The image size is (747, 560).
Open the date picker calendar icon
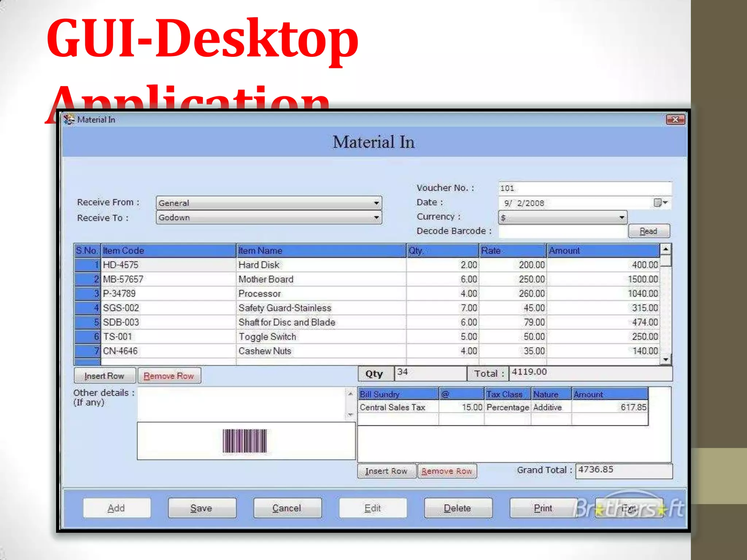coord(661,203)
